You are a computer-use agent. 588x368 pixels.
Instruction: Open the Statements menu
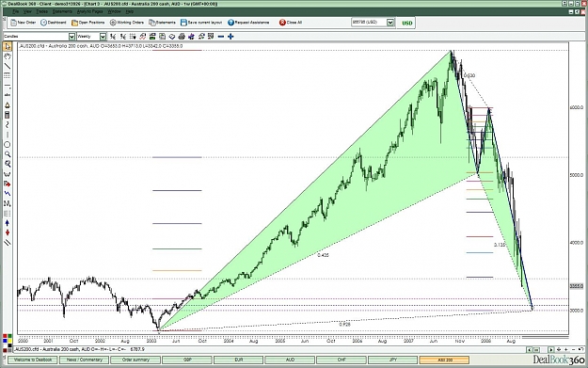coord(62,11)
